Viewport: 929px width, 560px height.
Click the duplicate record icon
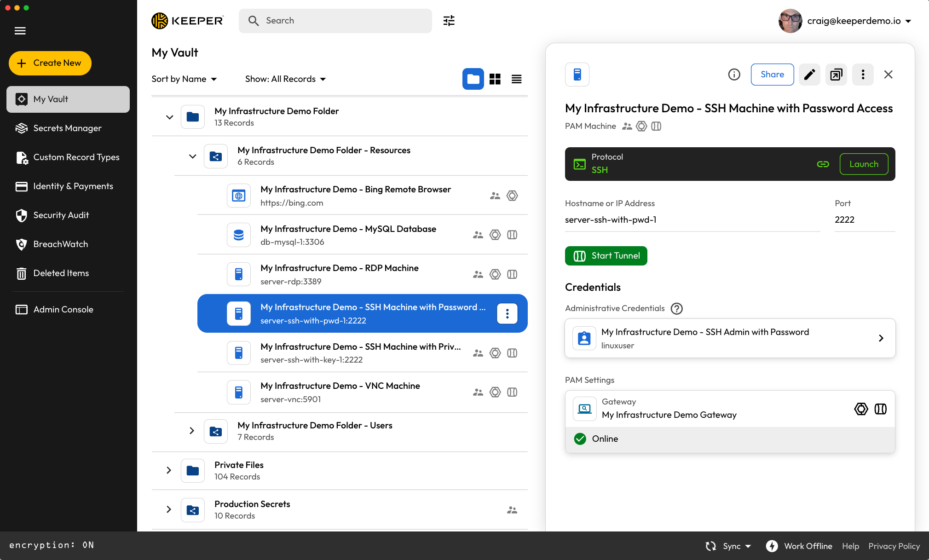tap(836, 75)
